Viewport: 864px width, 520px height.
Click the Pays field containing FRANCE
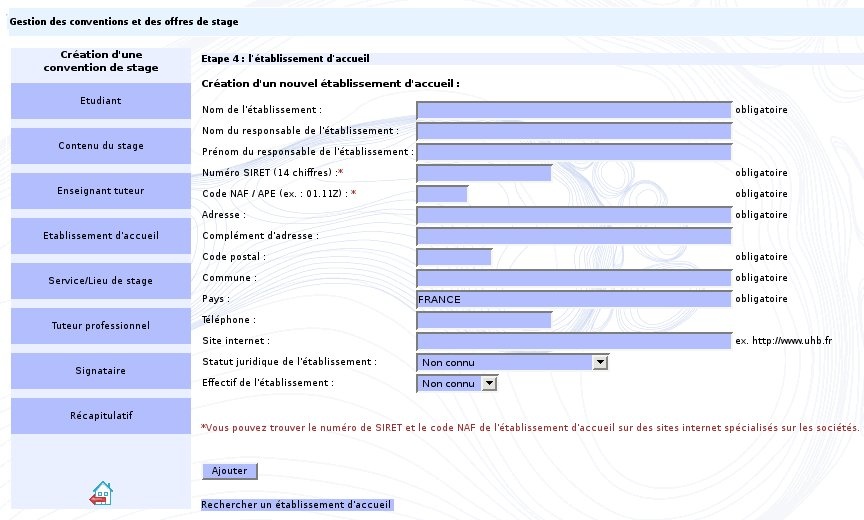click(574, 299)
